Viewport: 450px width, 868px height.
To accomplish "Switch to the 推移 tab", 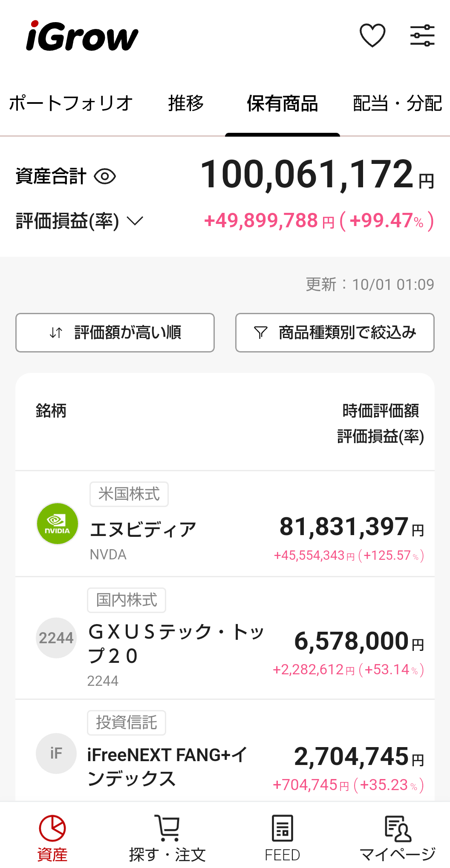I will click(186, 103).
